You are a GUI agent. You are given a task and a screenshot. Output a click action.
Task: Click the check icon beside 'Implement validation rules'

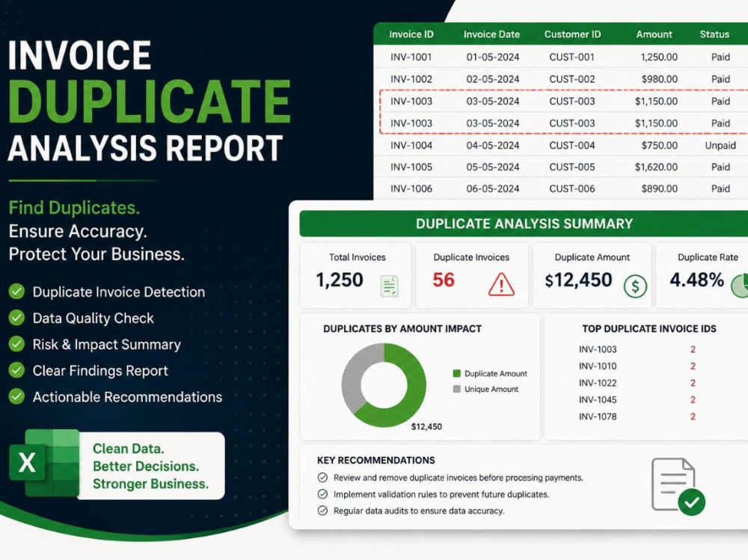[323, 494]
